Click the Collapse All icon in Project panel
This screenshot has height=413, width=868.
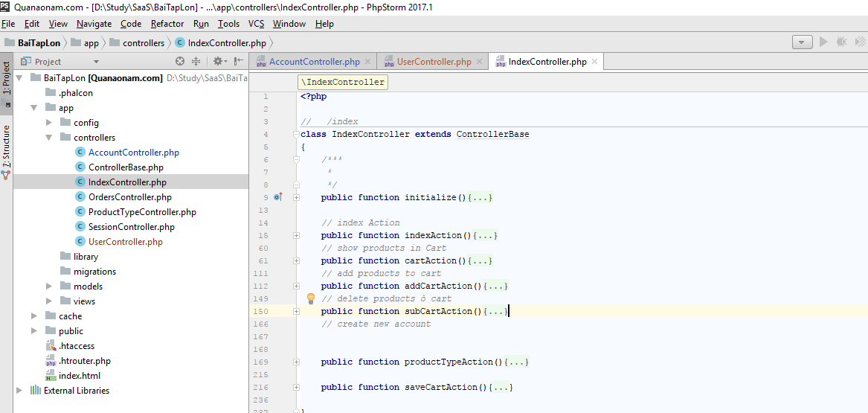click(196, 62)
